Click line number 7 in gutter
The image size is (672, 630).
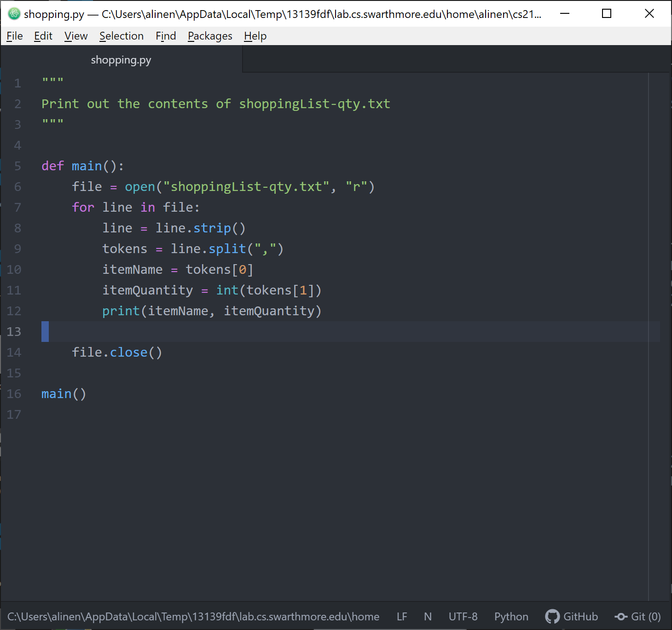(17, 208)
